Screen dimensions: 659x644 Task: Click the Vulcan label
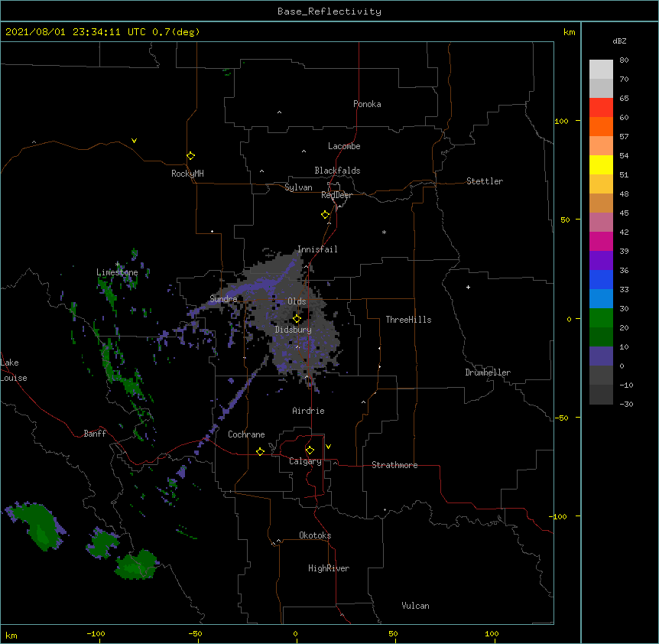pos(415,606)
